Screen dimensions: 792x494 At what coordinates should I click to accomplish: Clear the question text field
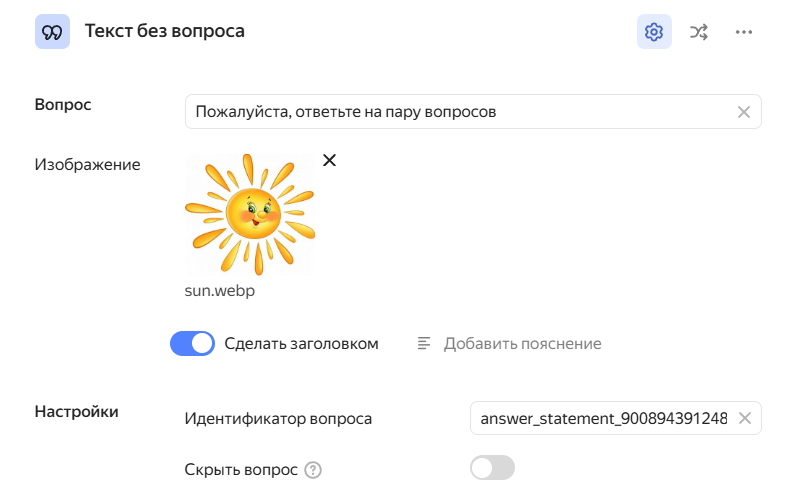(x=743, y=112)
